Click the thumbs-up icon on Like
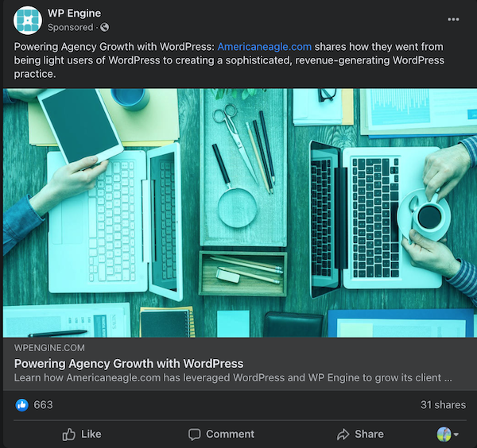Image resolution: width=477 pixels, height=448 pixels. 68,434
